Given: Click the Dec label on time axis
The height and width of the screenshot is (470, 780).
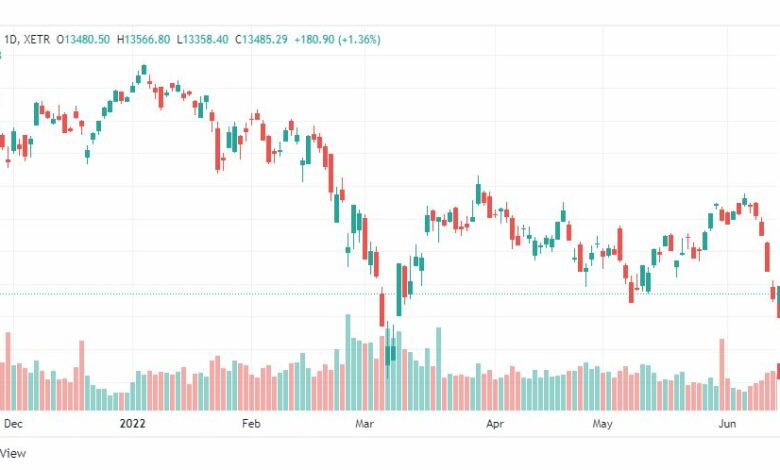Looking at the screenshot, I should tap(13, 424).
